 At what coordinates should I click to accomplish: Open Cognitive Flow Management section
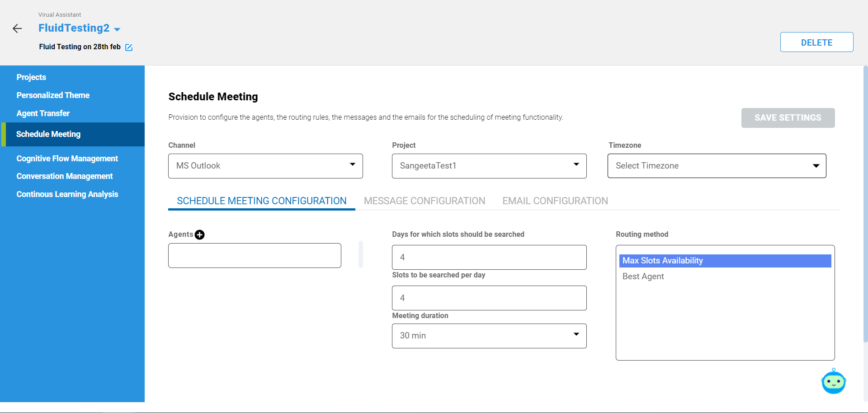coord(67,159)
